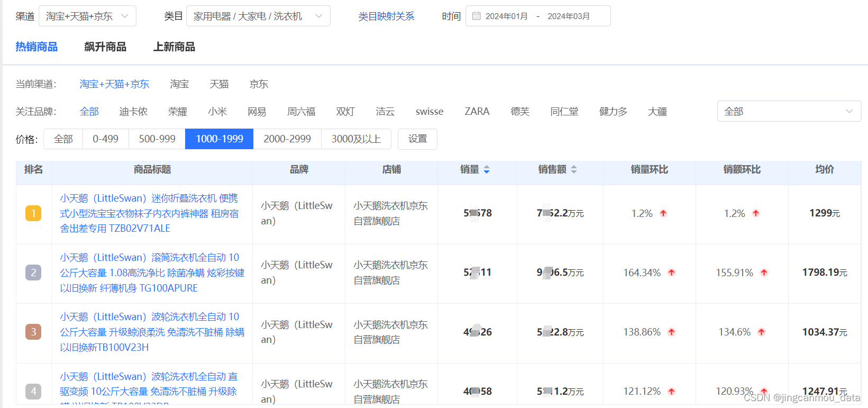Screen dimensions: 868x408
Task: Select brand filter 全部
Action: point(89,112)
